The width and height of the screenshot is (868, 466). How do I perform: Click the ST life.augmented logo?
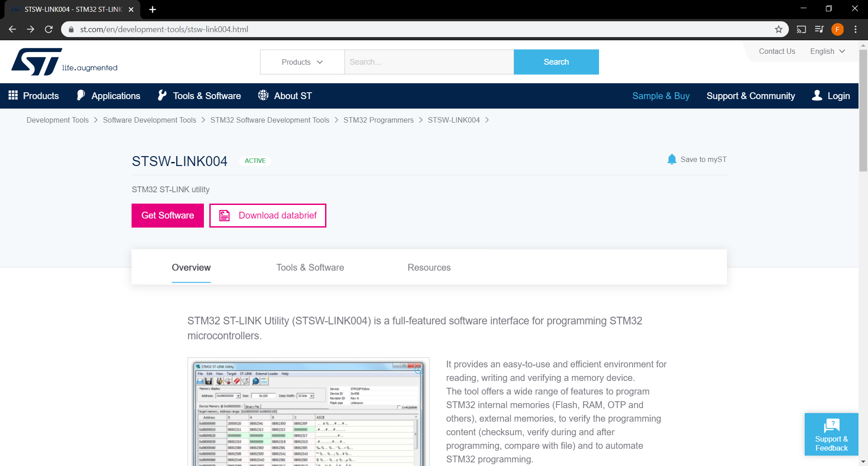coord(64,62)
